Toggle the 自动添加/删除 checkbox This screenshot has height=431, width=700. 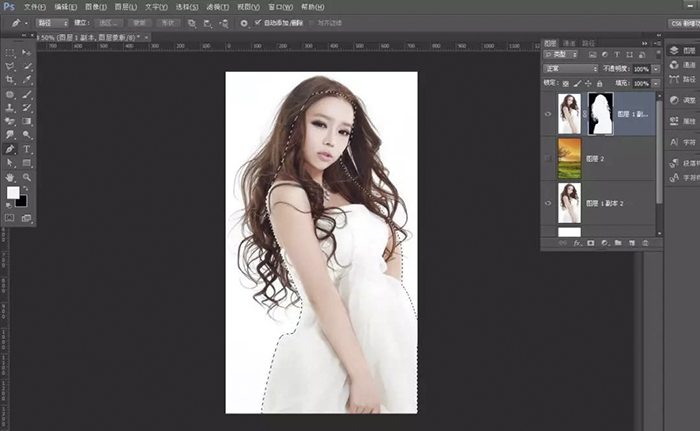pos(257,22)
